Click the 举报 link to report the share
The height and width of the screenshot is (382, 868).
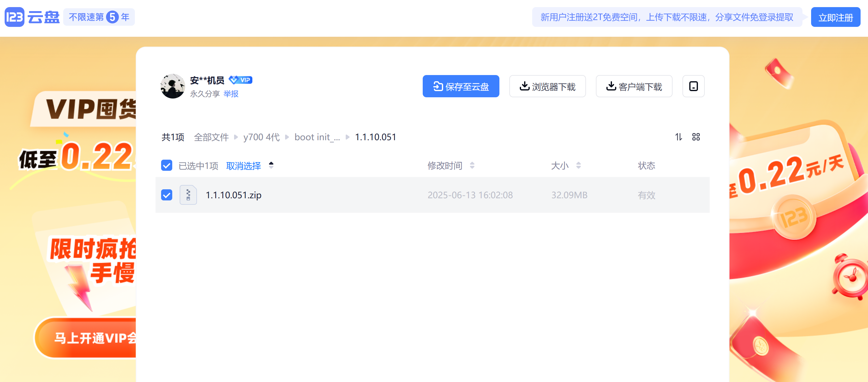[x=231, y=94]
